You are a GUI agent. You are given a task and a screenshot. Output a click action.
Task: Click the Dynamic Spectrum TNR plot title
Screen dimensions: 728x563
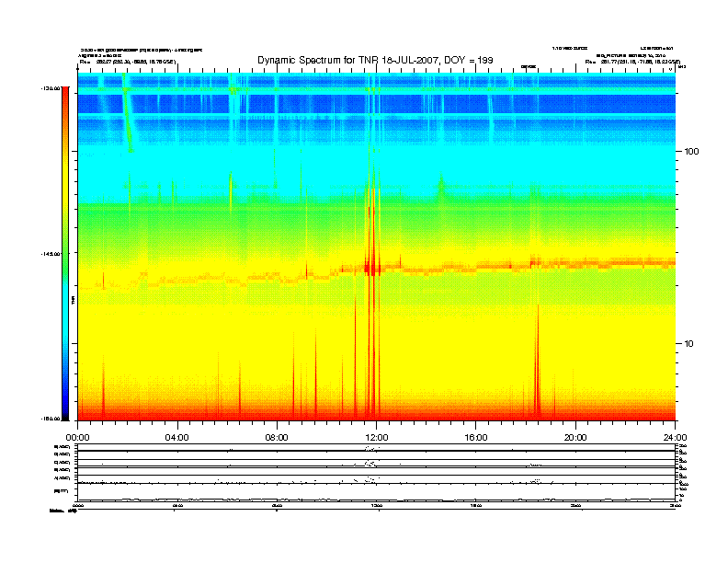(375, 61)
